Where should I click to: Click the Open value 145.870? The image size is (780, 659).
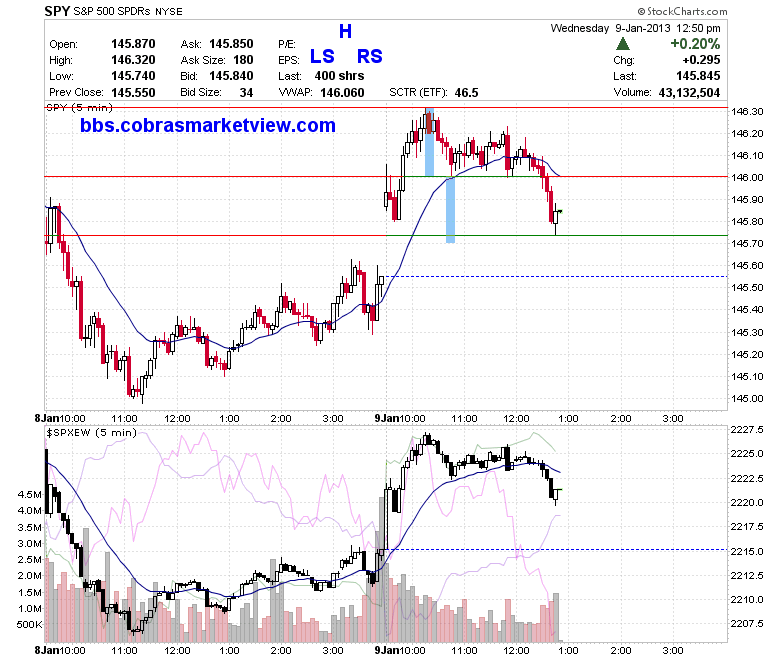tap(133, 44)
